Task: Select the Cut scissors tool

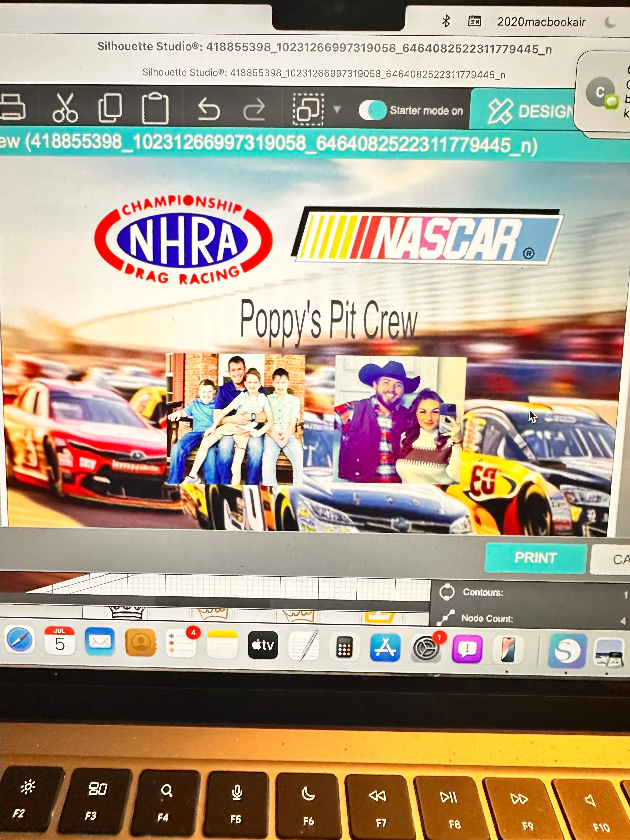Action: coord(65,108)
